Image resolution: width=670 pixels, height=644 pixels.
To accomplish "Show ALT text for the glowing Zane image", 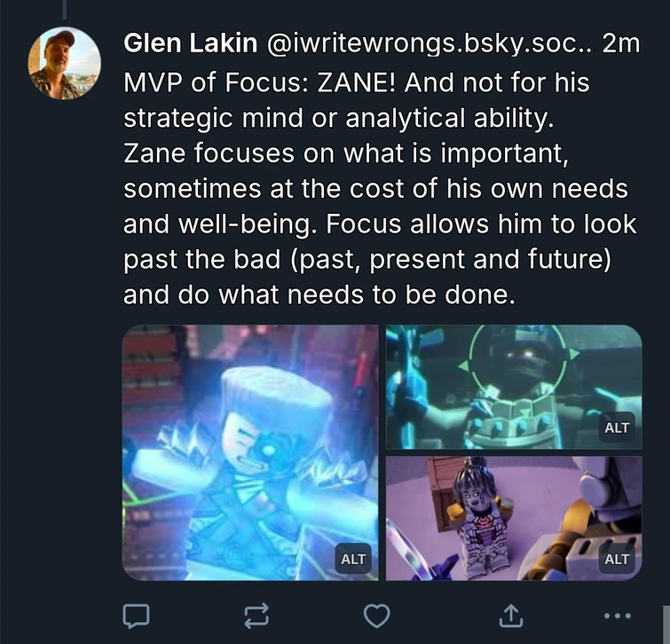I will point(353,559).
